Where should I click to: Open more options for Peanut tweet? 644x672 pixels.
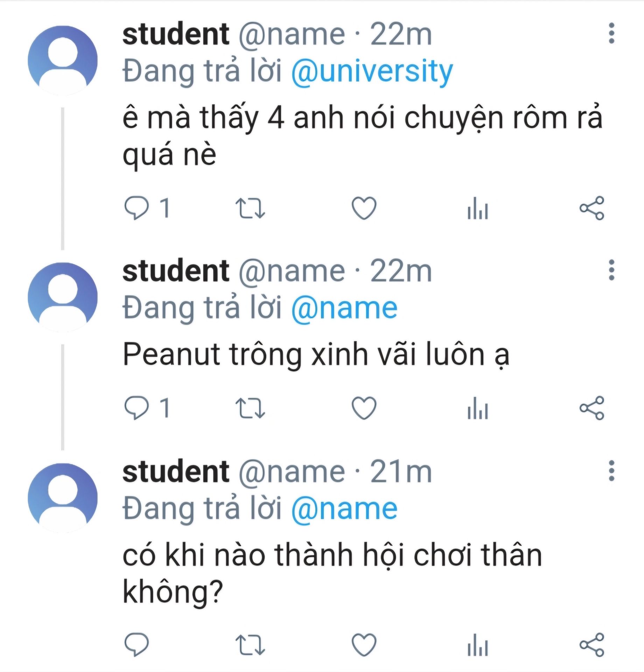point(611,270)
